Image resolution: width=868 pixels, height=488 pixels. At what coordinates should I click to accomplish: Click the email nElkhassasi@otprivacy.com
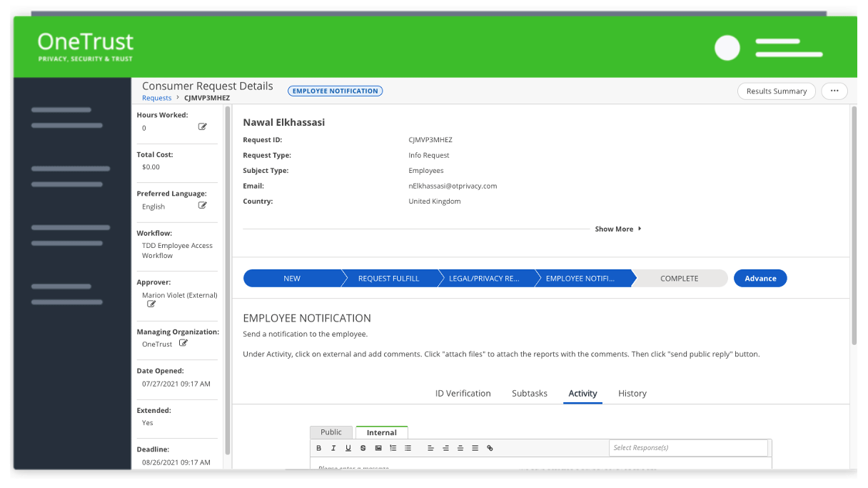click(x=453, y=186)
